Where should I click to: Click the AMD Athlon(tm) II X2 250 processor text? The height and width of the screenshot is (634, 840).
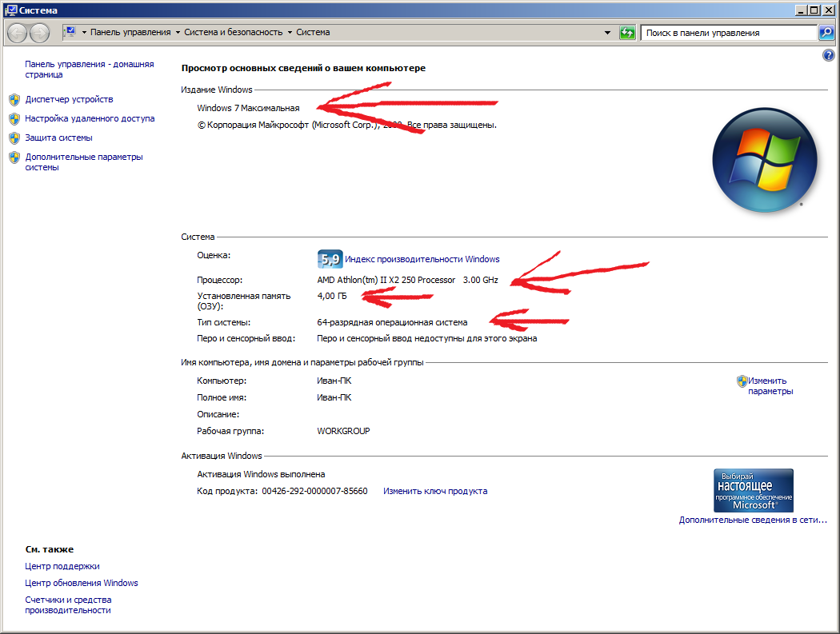(x=408, y=280)
